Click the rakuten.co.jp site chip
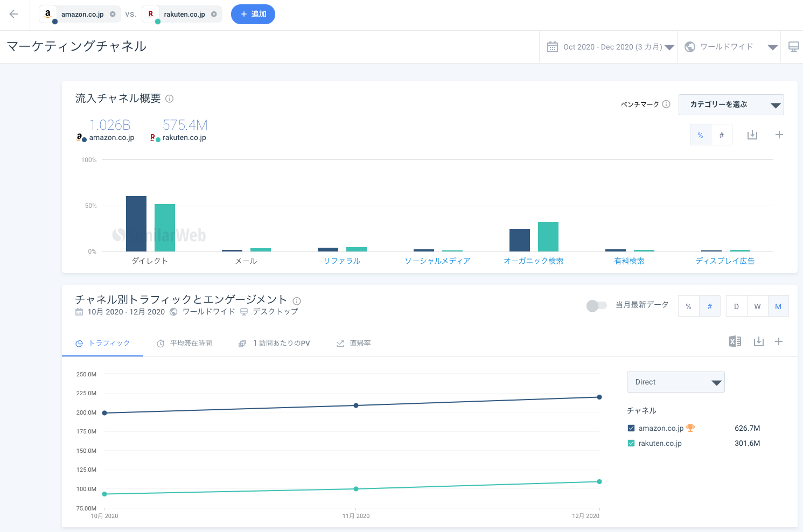 182,15
